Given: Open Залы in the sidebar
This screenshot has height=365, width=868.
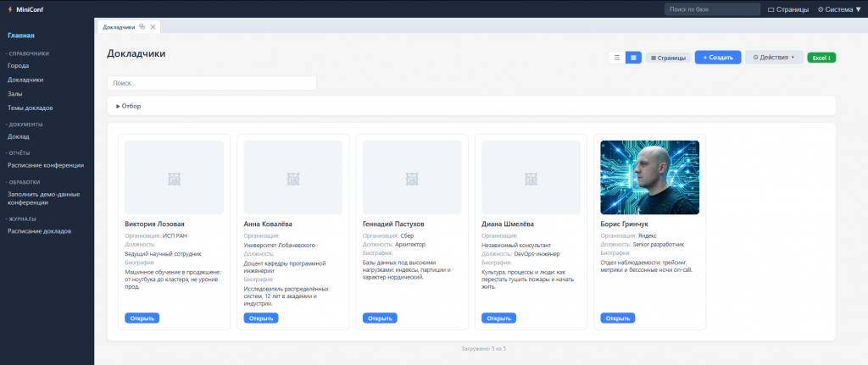Looking at the screenshot, I should [15, 94].
